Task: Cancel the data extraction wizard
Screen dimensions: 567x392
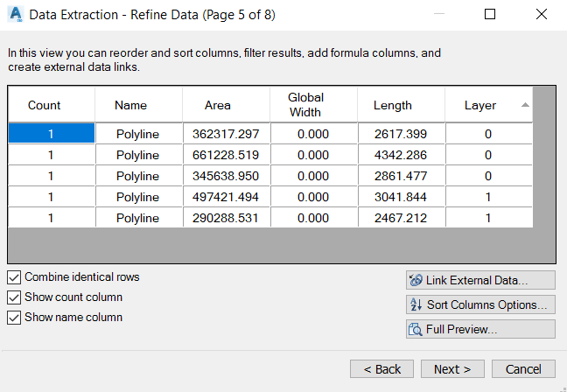Action: (523, 369)
